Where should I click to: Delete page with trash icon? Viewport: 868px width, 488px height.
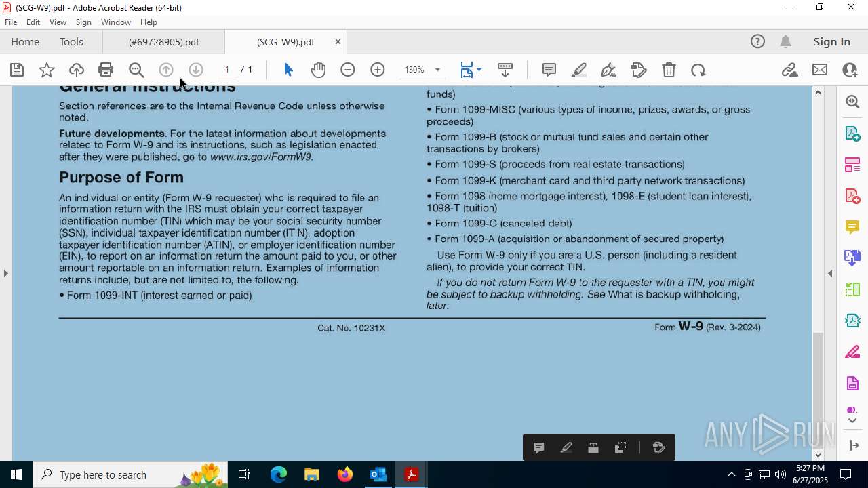(669, 70)
